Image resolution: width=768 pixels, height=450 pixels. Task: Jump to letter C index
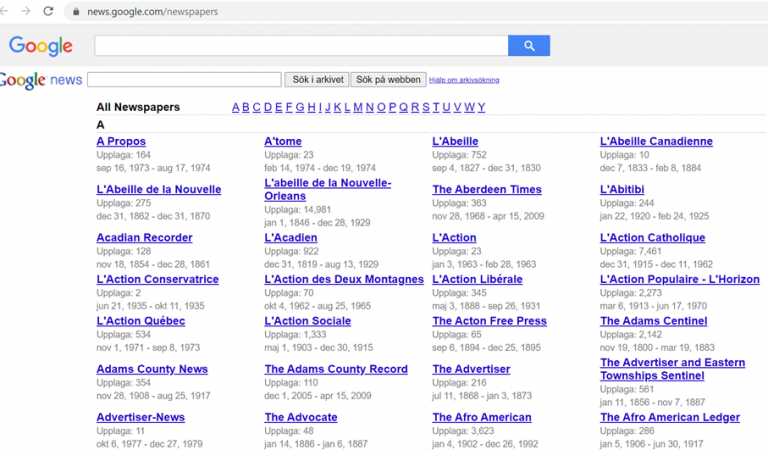coord(257,107)
